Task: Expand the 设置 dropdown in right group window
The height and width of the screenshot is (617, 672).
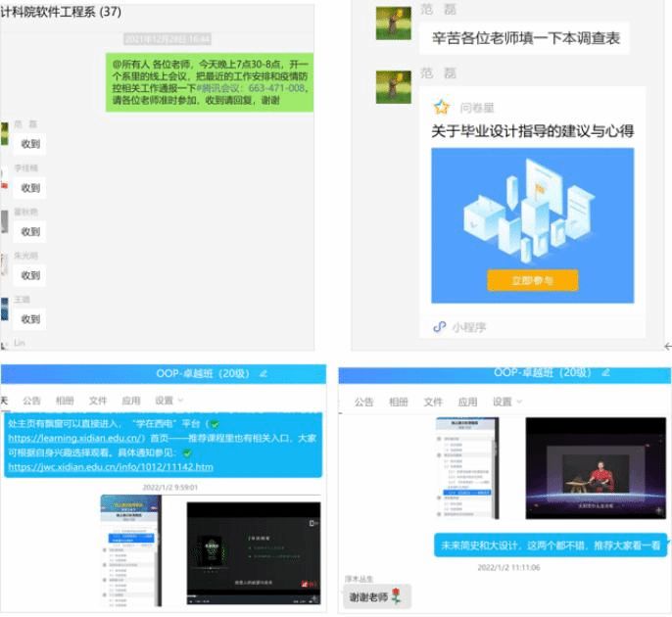Action: (x=506, y=402)
